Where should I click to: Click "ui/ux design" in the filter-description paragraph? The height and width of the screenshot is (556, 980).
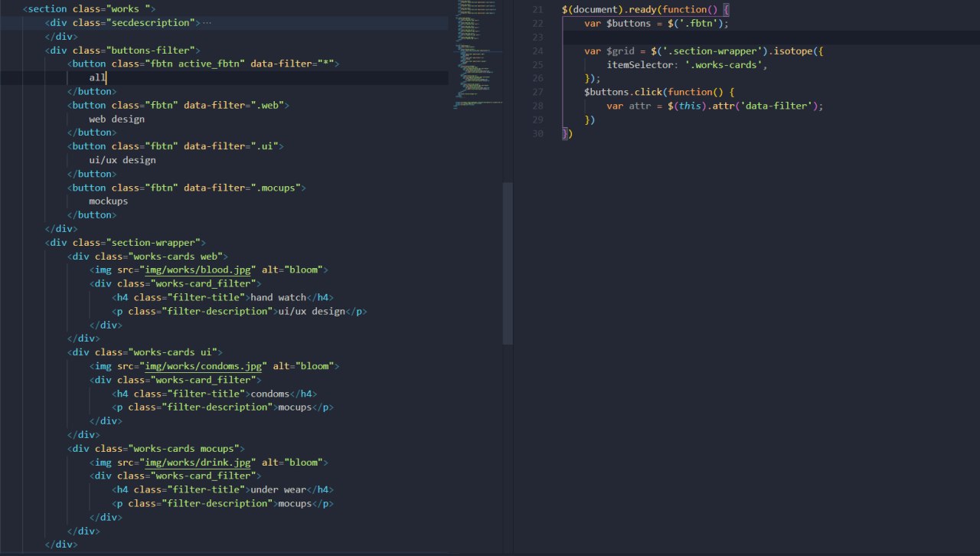tap(312, 311)
